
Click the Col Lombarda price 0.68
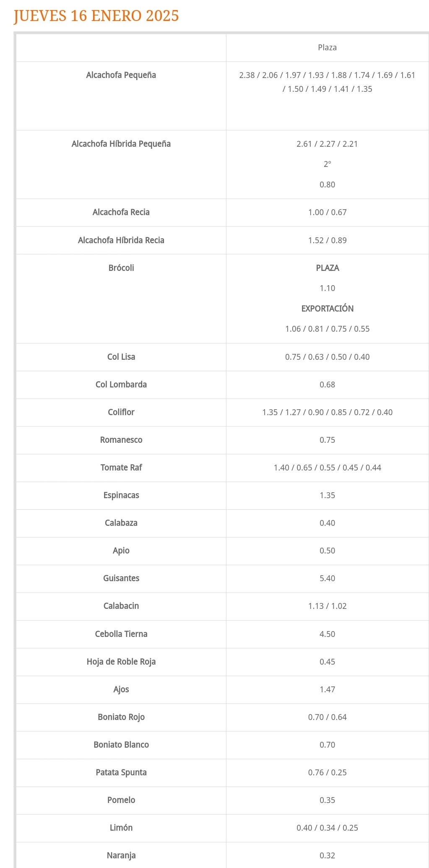pyautogui.click(x=327, y=385)
